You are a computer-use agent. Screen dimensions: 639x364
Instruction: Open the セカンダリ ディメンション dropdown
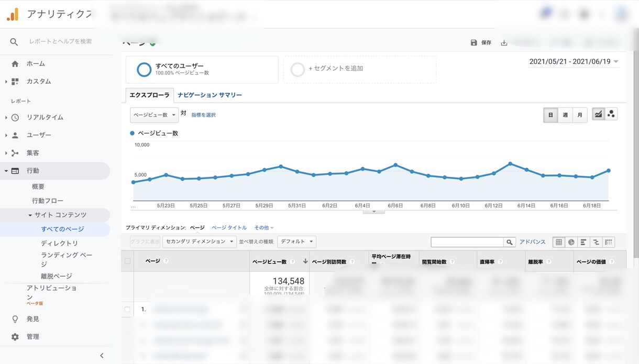tap(200, 241)
